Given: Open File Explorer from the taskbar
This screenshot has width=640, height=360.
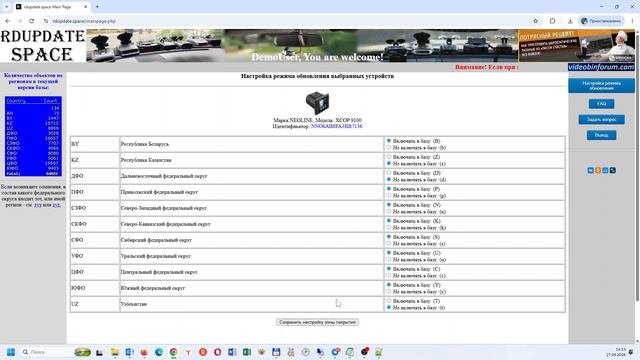Looking at the screenshot, I should coord(115,352).
